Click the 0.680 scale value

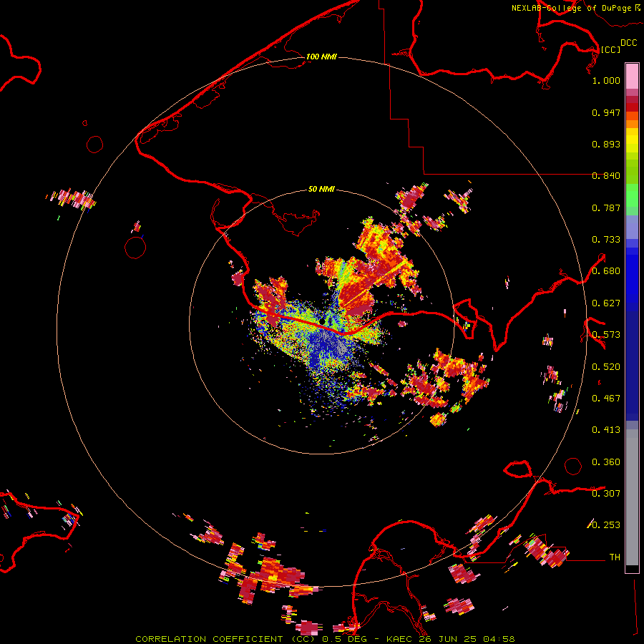[x=606, y=271]
